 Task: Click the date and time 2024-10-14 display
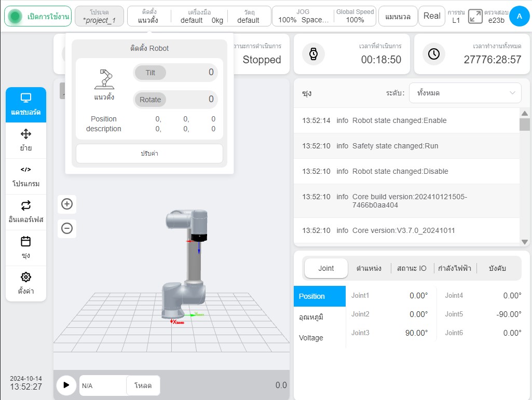(x=26, y=383)
